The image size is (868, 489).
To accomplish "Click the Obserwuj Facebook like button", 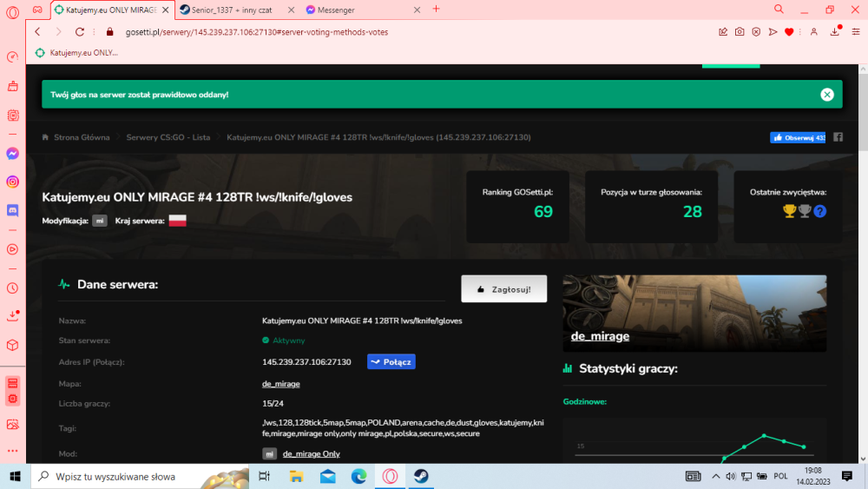I will coord(798,137).
